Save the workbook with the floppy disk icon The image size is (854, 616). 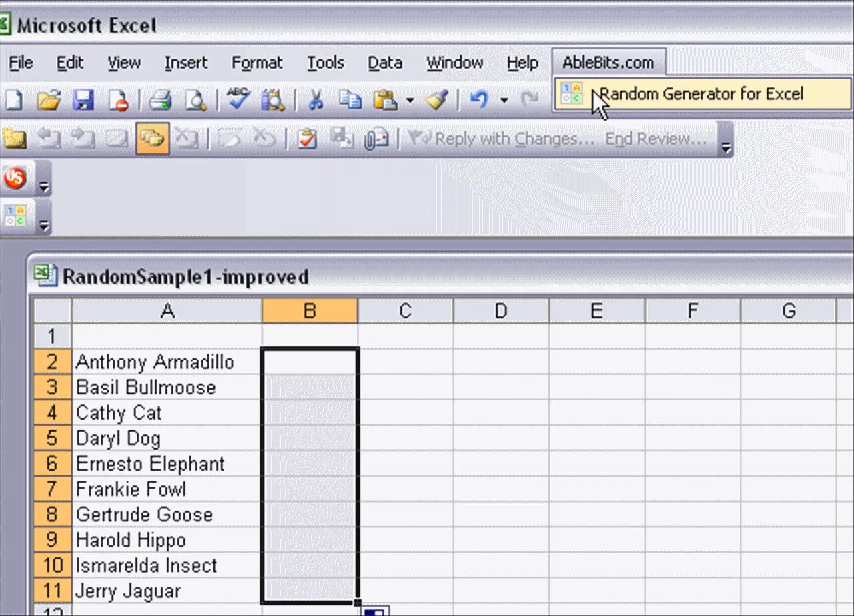pos(84,100)
